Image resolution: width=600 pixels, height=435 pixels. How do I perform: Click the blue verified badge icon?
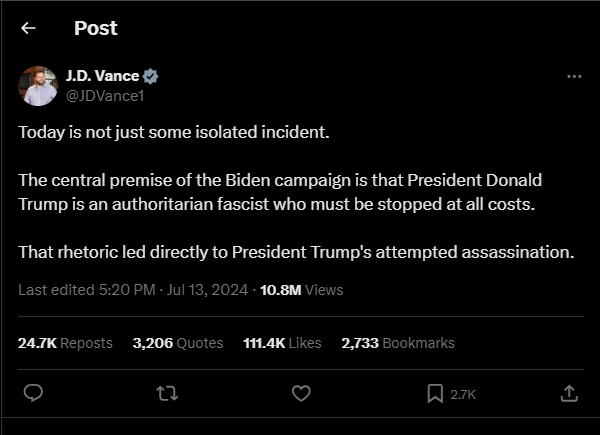[151, 76]
